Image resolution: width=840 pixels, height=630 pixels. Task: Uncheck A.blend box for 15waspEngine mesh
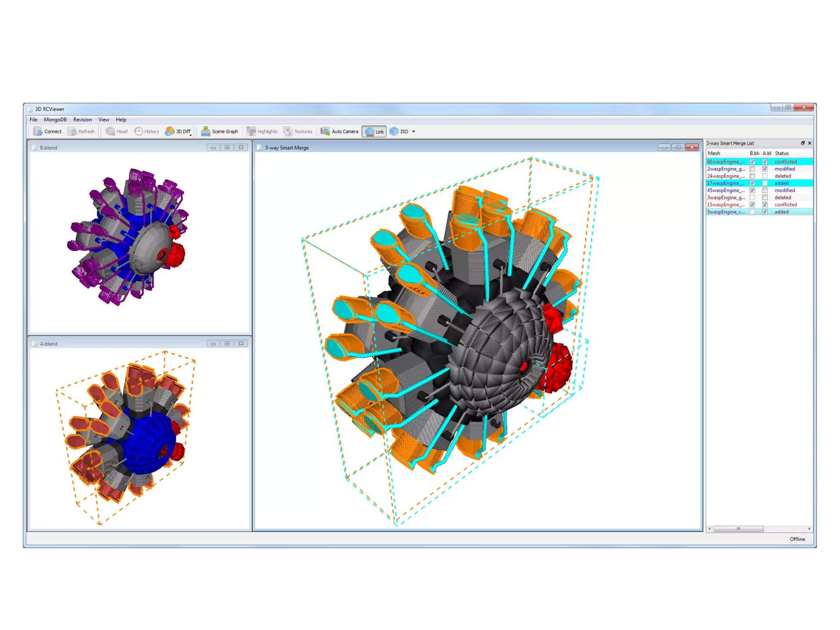point(765,205)
